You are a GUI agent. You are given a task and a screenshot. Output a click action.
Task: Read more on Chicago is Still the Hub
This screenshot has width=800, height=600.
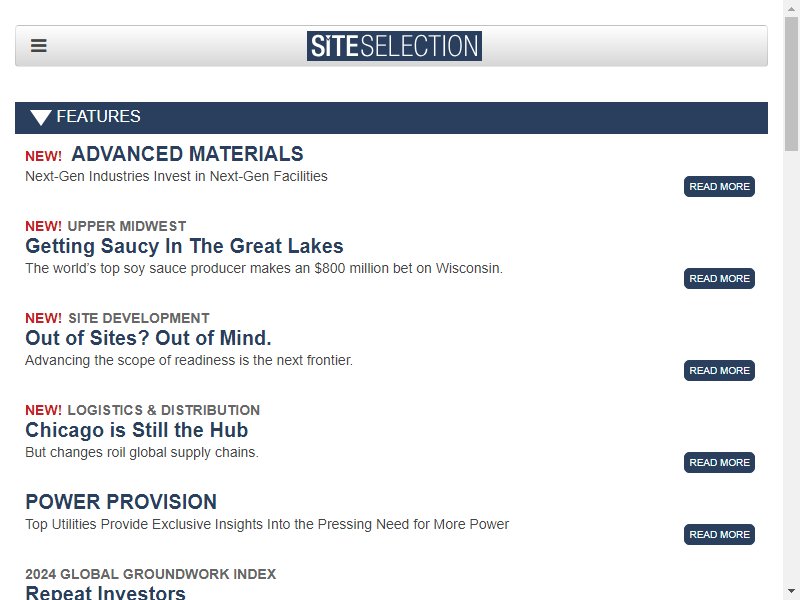click(x=719, y=462)
